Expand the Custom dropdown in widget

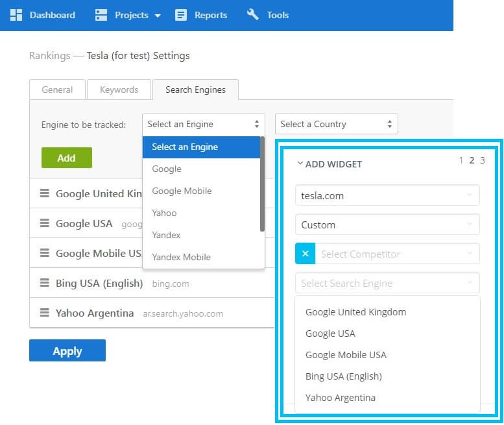(387, 225)
